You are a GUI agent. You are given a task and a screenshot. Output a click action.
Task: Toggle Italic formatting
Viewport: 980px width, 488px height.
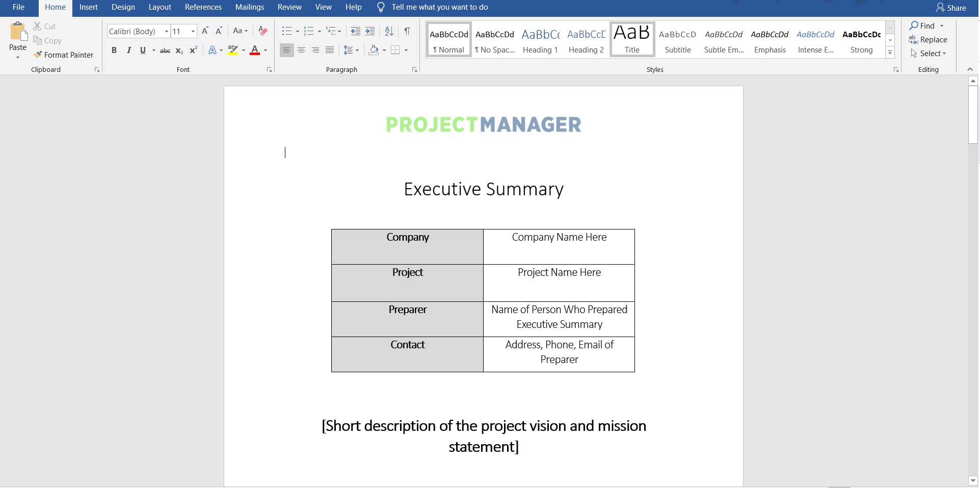click(x=128, y=50)
